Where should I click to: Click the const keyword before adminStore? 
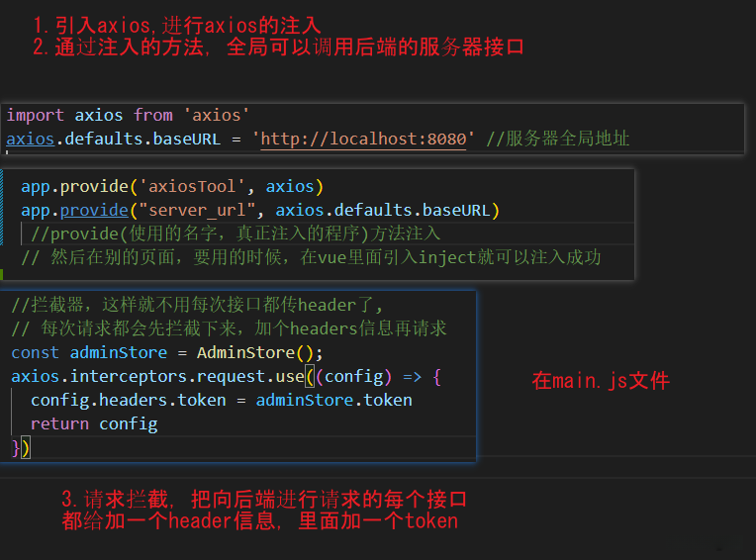pyautogui.click(x=36, y=352)
